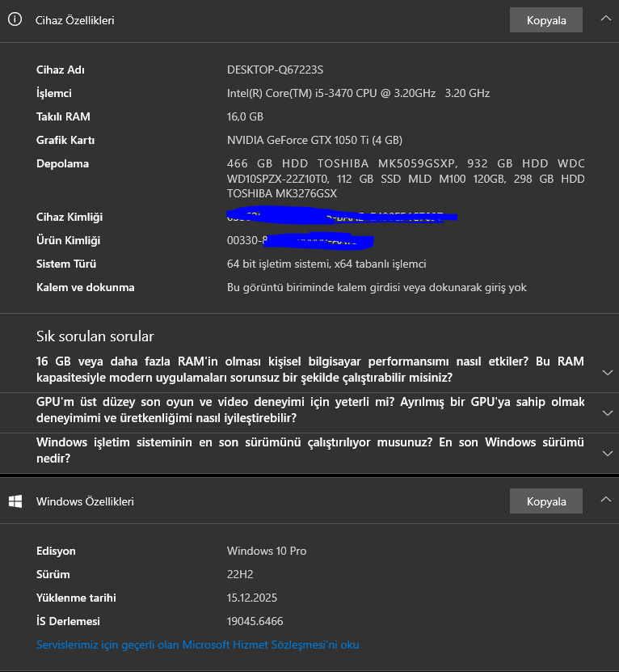
Task: Click the Grafik Kartı label
Action: click(x=65, y=140)
